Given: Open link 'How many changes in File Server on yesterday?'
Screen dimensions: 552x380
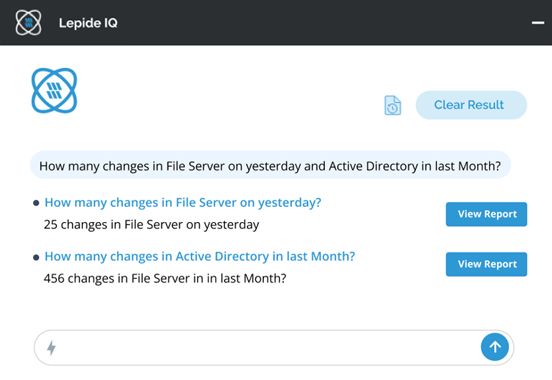Looking at the screenshot, I should click(x=183, y=203).
